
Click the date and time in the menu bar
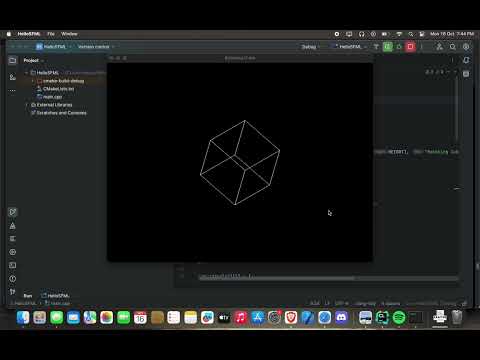click(452, 34)
